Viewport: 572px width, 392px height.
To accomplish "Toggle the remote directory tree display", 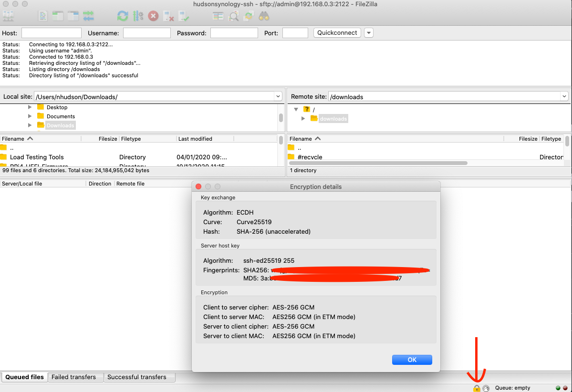I will click(x=73, y=16).
